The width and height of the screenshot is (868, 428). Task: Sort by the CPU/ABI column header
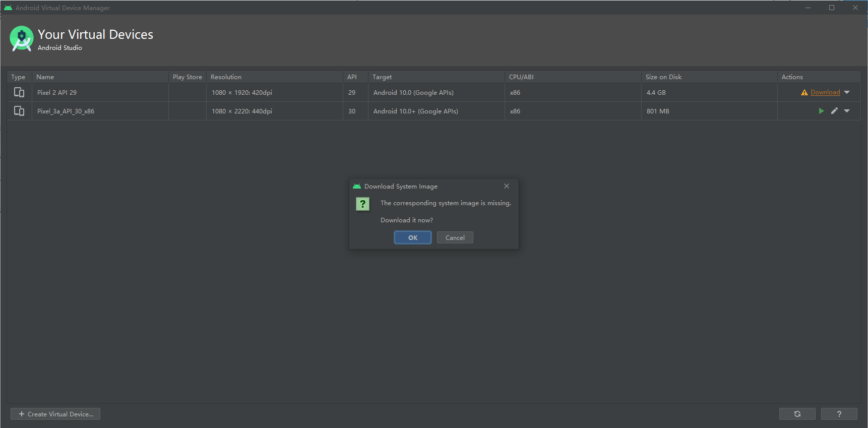point(573,77)
